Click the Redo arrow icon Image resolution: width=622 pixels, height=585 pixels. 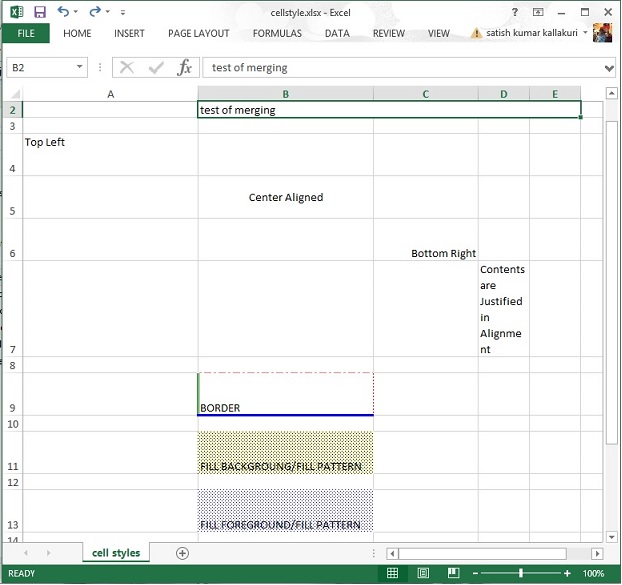95,11
